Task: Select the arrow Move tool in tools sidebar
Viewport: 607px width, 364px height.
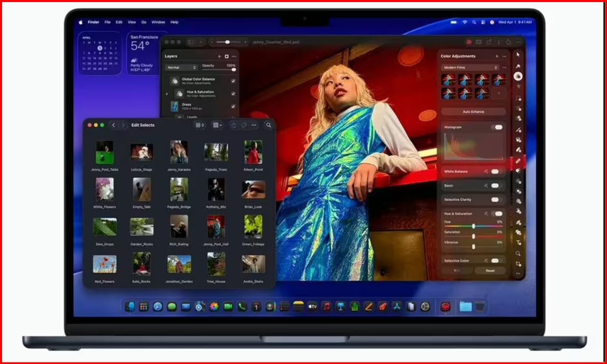Action: (518, 55)
